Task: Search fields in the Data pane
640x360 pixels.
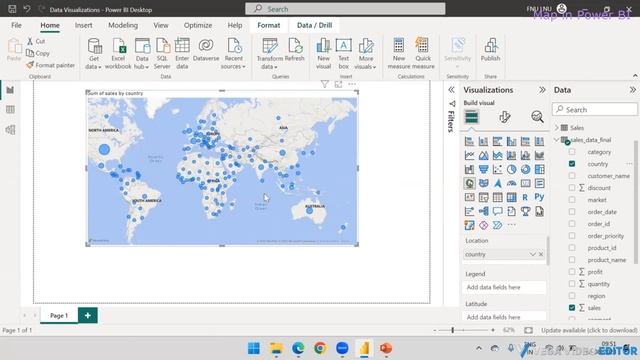Action: [595, 109]
